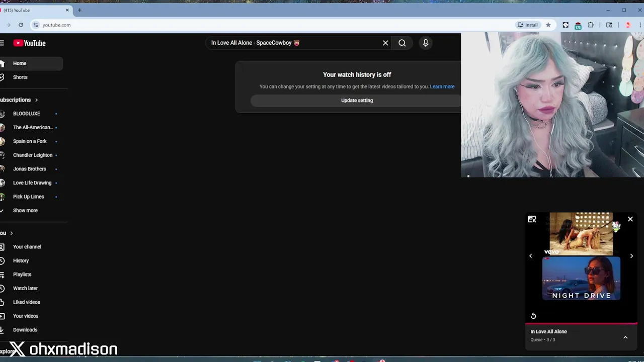The image size is (644, 362).
Task: Replay the video in the miniplayer
Action: click(x=533, y=316)
